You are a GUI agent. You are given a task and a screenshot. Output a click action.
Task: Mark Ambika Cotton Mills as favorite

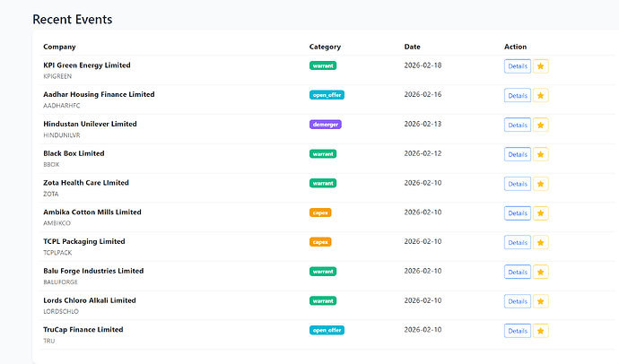tap(540, 213)
